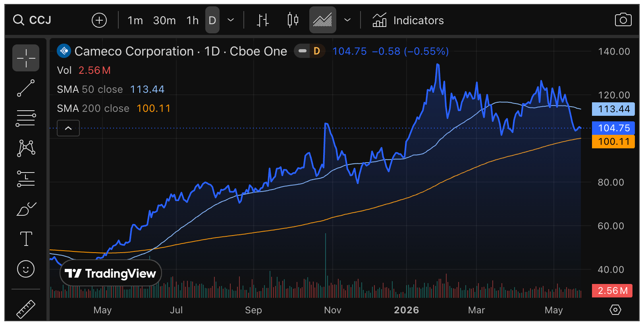Screen dimensions: 644x326
Task: Select the D daily timeframe
Action: (x=212, y=20)
